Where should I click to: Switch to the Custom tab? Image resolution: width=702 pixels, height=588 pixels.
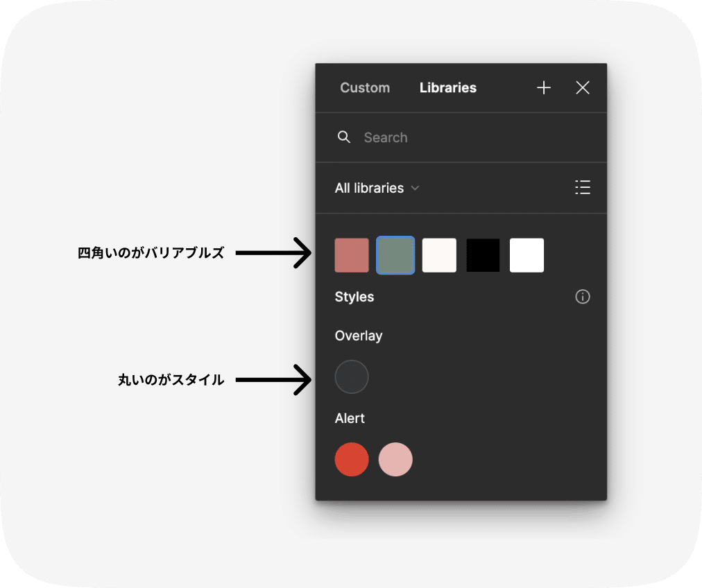365,87
